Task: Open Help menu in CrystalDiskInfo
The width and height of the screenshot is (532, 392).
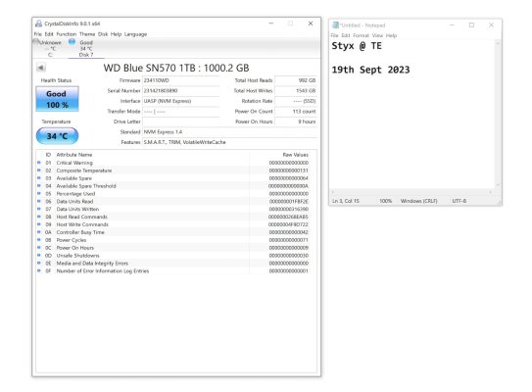Action: [x=116, y=34]
